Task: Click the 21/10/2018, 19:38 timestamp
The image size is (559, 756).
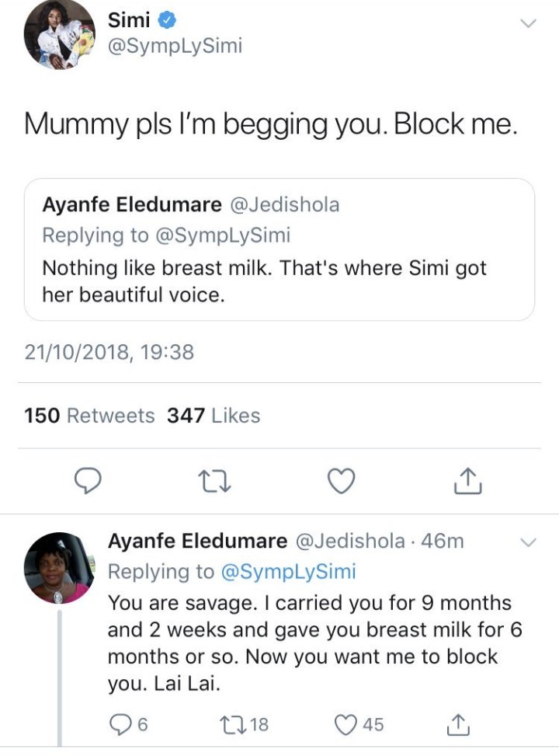Action: coord(109,352)
